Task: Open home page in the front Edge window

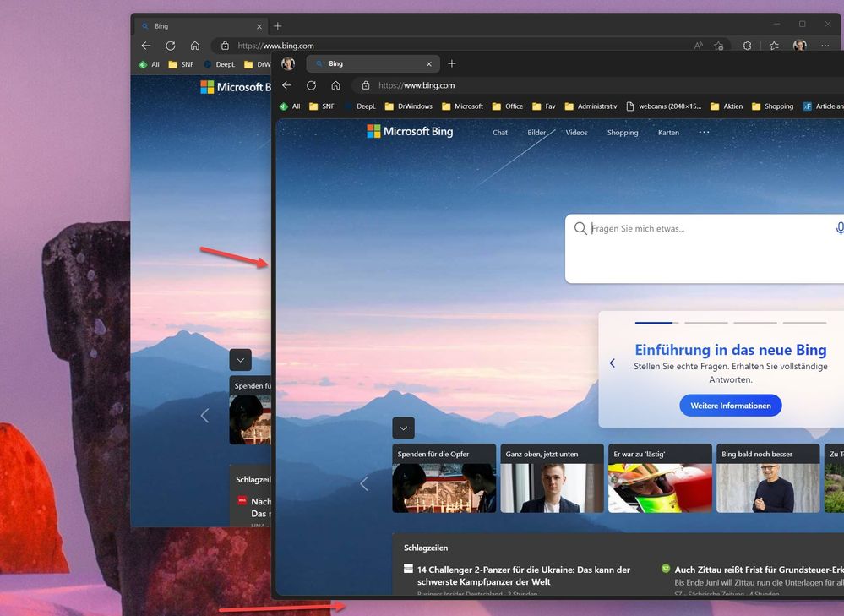Action: 335,85
